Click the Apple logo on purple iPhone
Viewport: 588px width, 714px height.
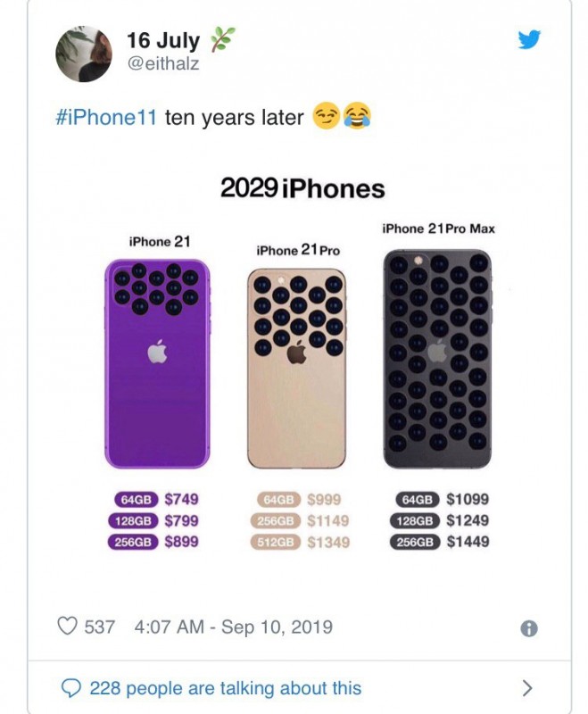pos(158,353)
